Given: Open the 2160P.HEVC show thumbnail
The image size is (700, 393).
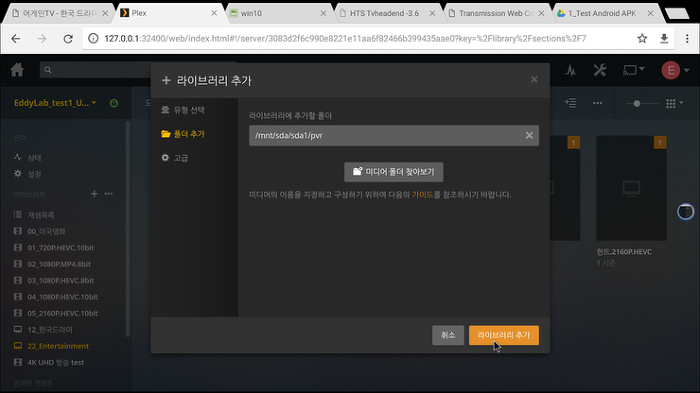Looking at the screenshot, I should 631,188.
